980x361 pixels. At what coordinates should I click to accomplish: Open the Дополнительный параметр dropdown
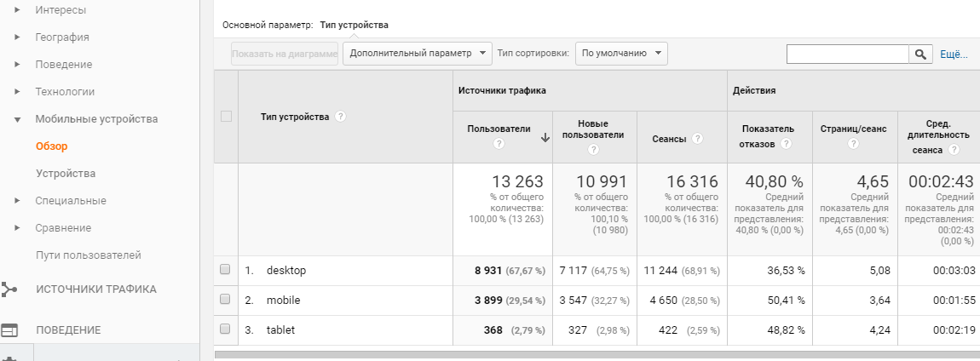[x=418, y=54]
